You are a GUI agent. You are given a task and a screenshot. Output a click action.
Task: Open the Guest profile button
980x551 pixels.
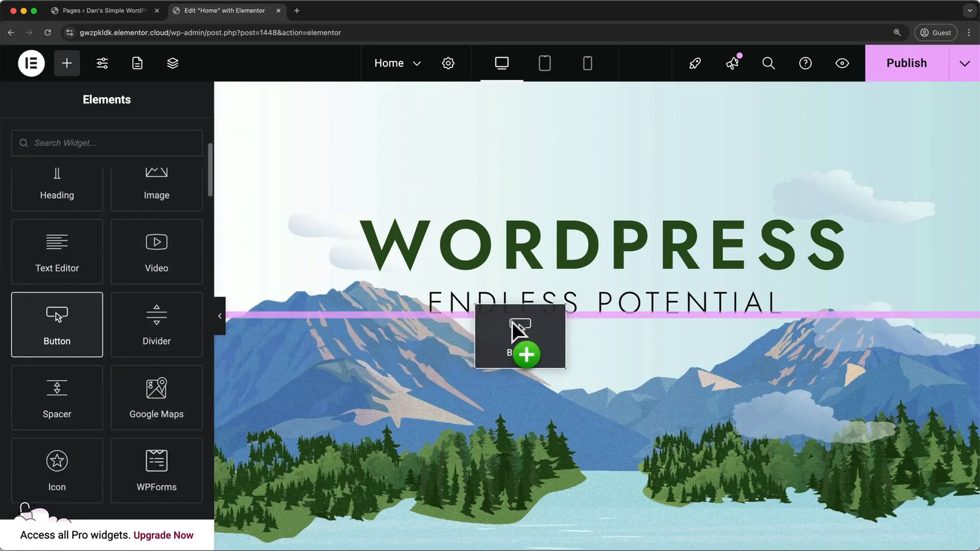(936, 32)
